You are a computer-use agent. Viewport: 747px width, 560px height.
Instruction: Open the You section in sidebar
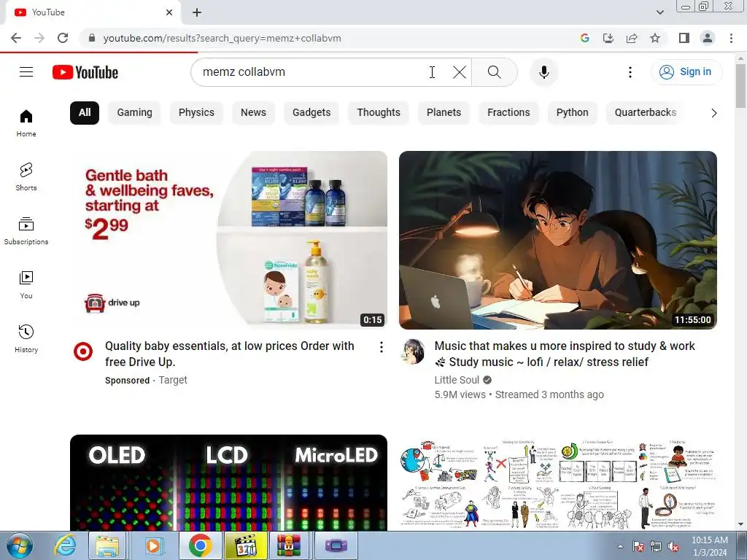tap(26, 285)
